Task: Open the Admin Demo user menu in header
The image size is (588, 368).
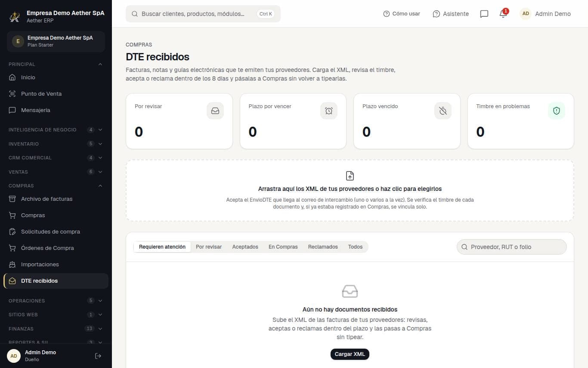Action: pos(545,14)
